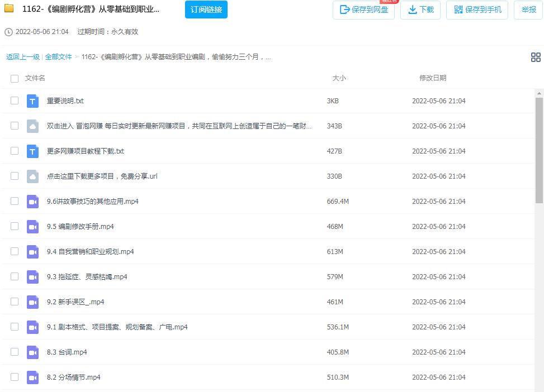Image resolution: width=544 pixels, height=392 pixels.
Task: Select the checkbox for 8.2 分场情节.mp4
Action: [x=15, y=377]
